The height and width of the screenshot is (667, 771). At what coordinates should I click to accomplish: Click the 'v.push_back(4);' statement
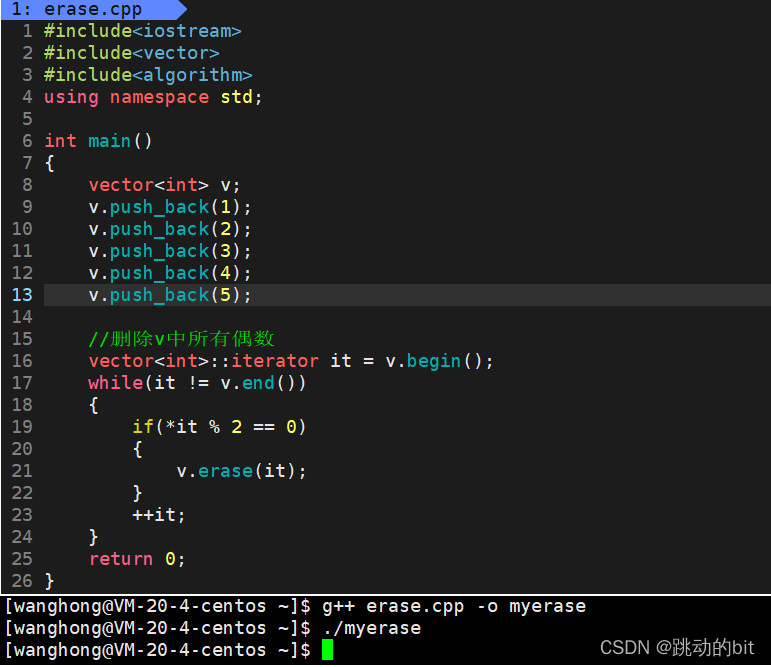pyautogui.click(x=170, y=273)
